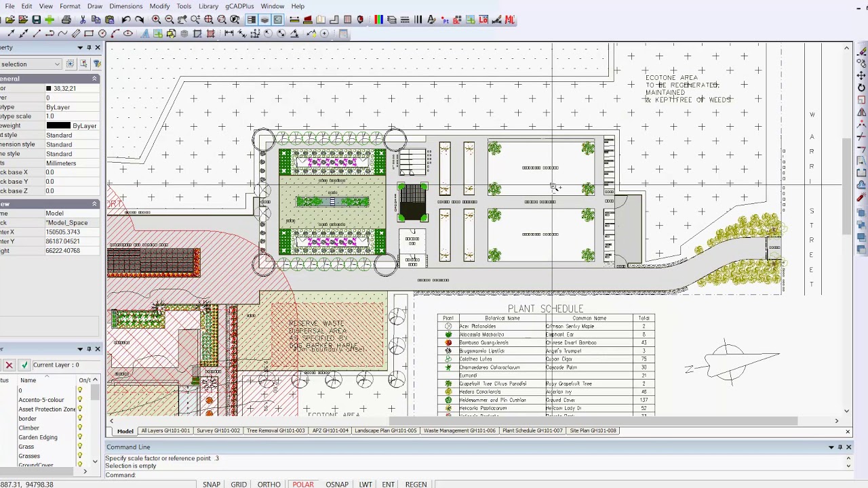Select the rectangle drawing tool
This screenshot has height=488, width=868.
click(x=89, y=33)
